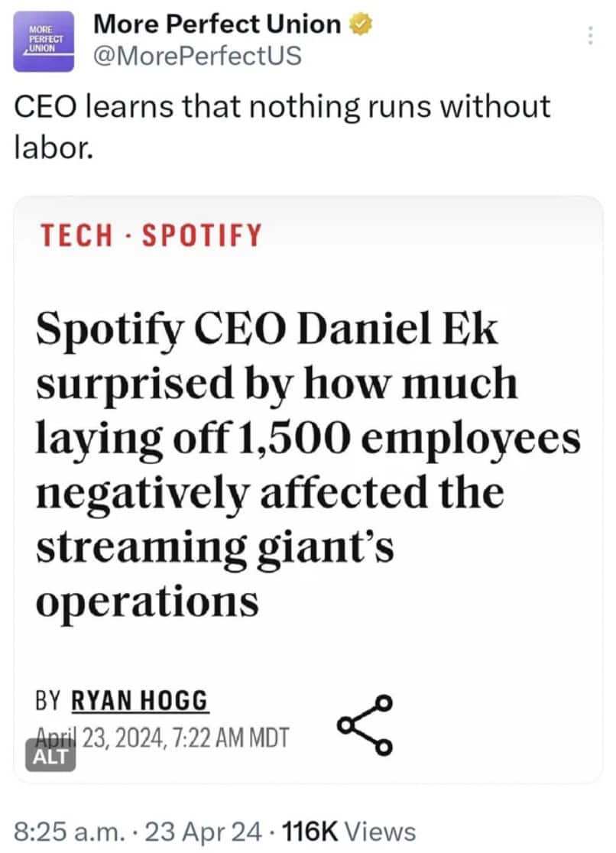Click the gold verified badge
The image size is (616, 853).
pyautogui.click(x=360, y=24)
